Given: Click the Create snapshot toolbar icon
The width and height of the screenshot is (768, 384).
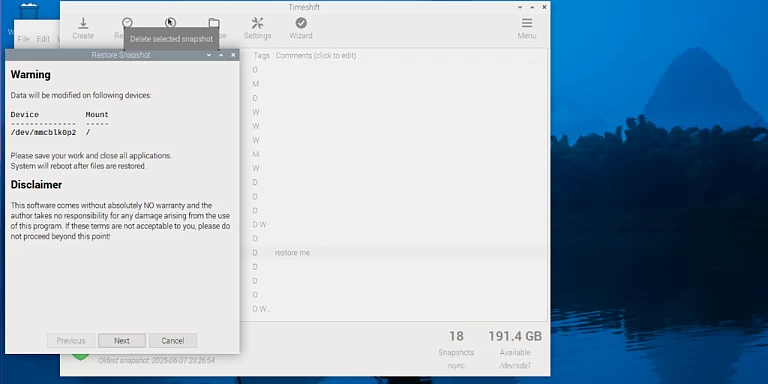Looking at the screenshot, I should [x=83, y=23].
